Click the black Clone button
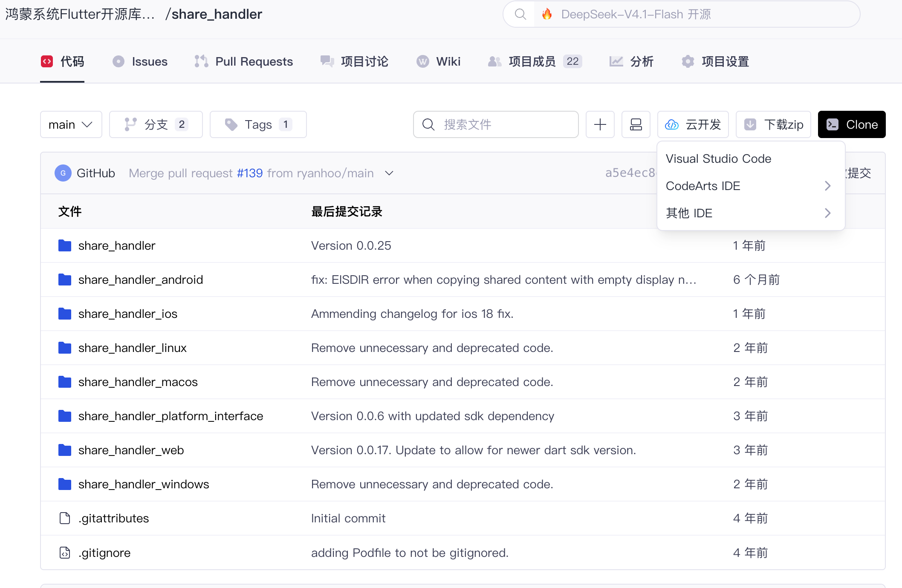902x588 pixels. coord(852,124)
